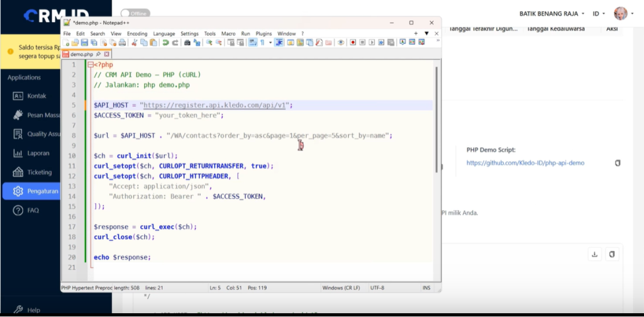Zoom in with the toolbar magnifier

209,42
